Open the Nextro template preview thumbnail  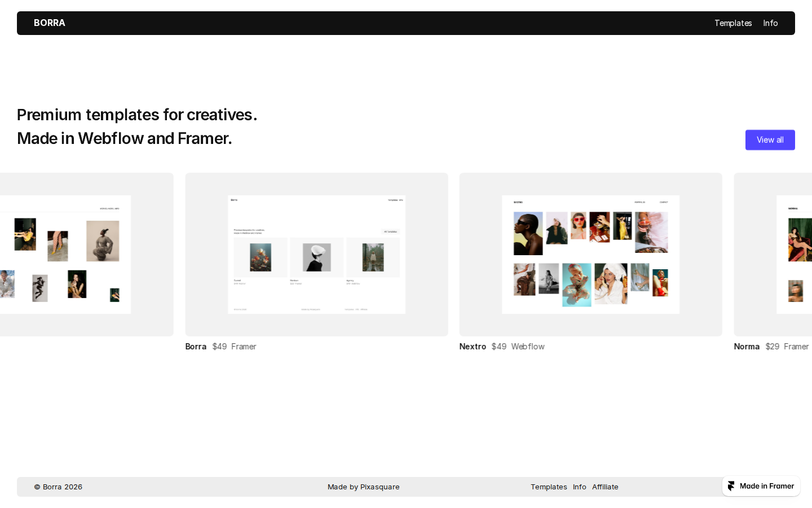click(x=590, y=255)
